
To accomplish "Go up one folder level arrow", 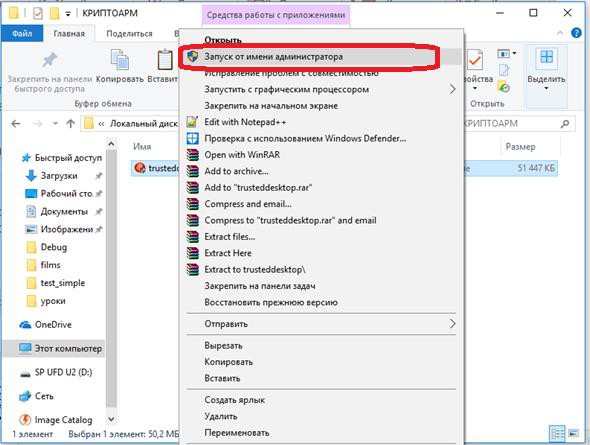I will [x=71, y=123].
